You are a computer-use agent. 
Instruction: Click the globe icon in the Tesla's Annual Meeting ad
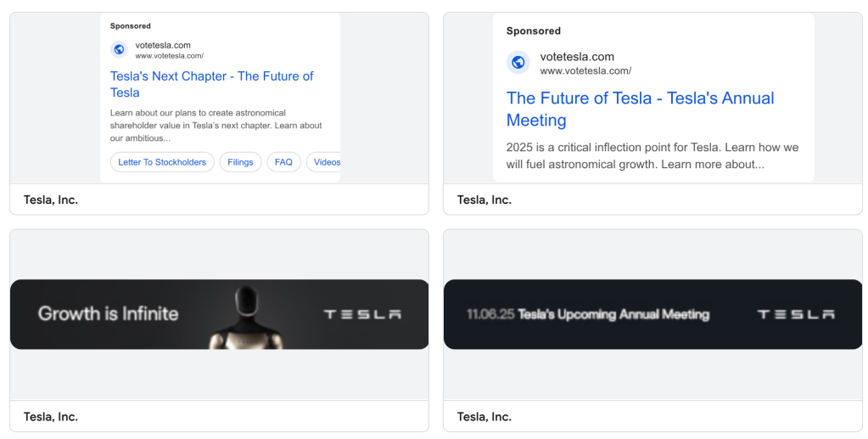[x=518, y=62]
